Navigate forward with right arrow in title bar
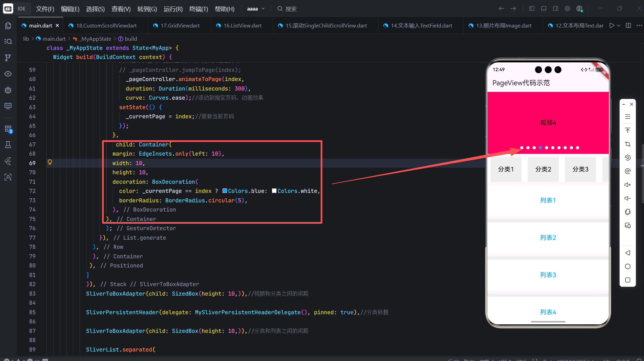 (513, 9)
